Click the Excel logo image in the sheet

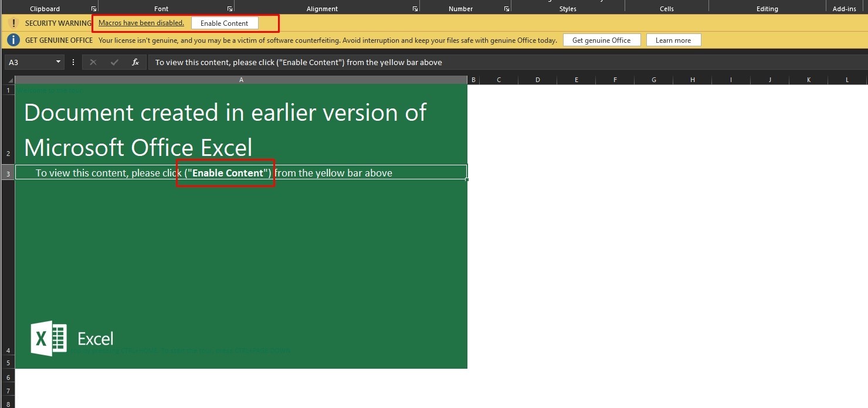point(72,338)
